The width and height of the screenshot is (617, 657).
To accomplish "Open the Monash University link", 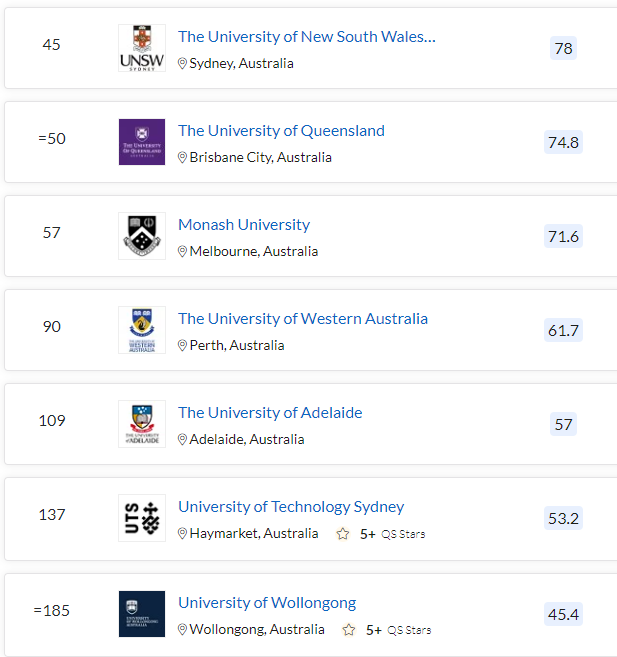I will coord(244,225).
